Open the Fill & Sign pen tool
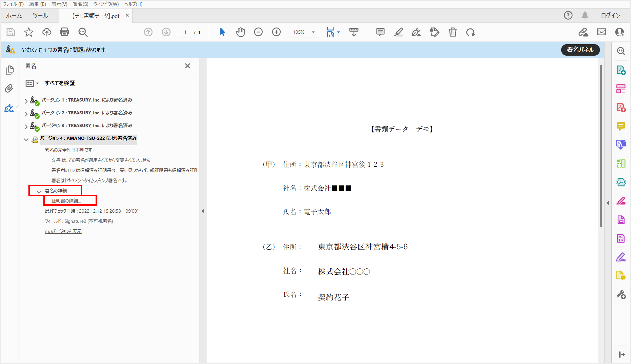This screenshot has width=631, height=364. [x=416, y=32]
